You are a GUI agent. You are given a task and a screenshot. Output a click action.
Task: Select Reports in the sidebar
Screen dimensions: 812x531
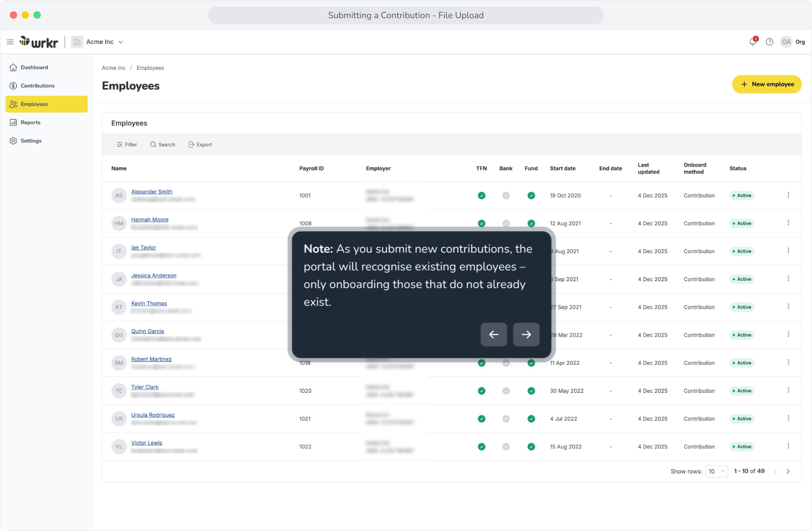(x=30, y=122)
